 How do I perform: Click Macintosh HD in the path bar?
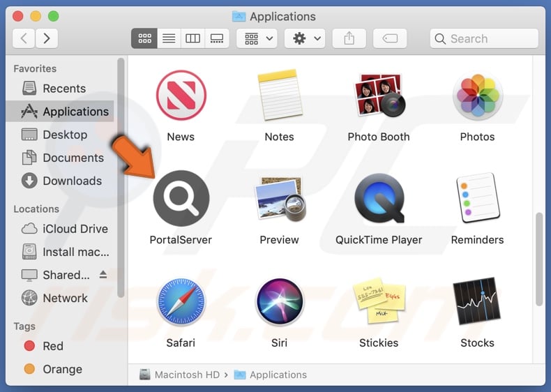179,375
